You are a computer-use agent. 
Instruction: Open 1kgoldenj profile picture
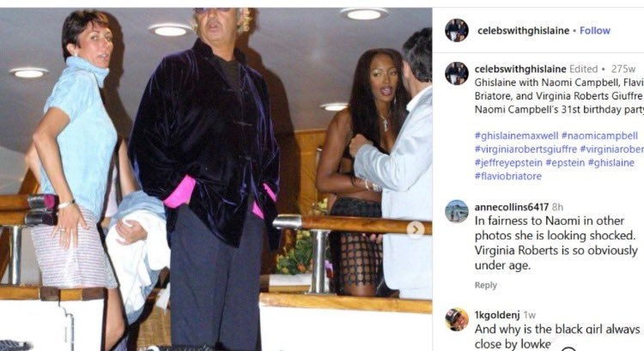[456, 319]
